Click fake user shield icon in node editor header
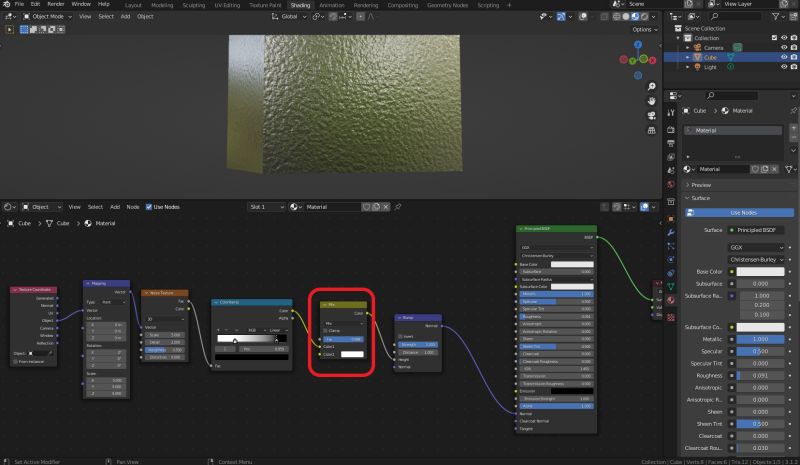This screenshot has height=465, width=800. tap(366, 207)
